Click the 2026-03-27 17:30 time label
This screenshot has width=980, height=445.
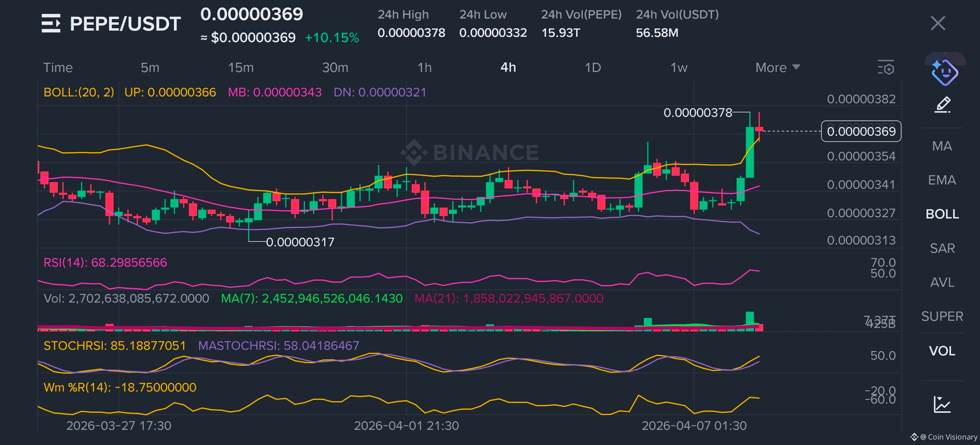(119, 426)
